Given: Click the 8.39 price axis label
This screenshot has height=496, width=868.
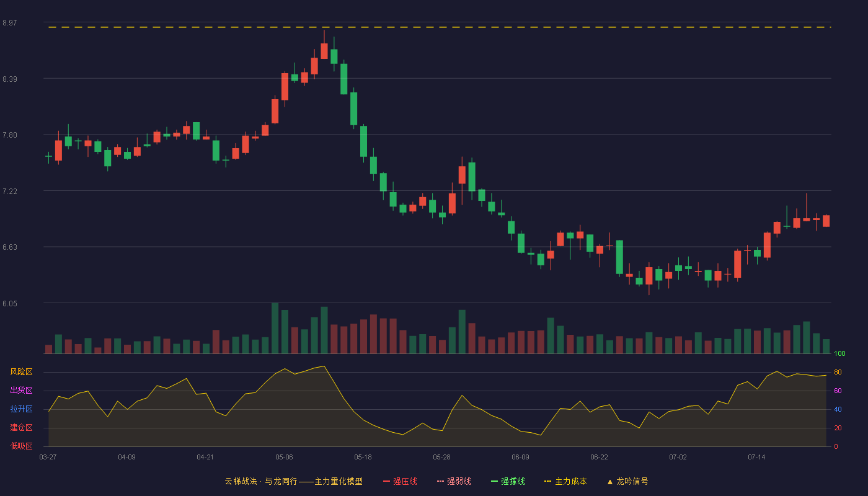Looking at the screenshot, I should 9,79.
